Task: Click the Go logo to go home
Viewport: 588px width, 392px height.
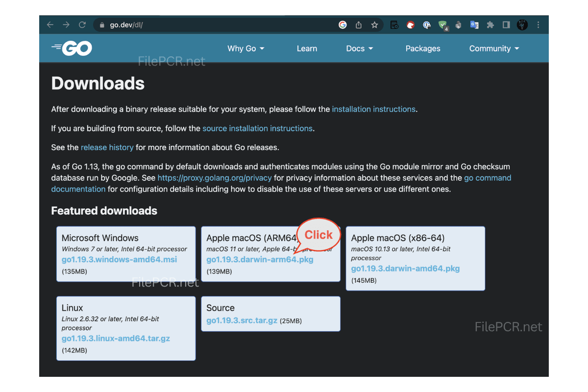Action: coord(72,48)
